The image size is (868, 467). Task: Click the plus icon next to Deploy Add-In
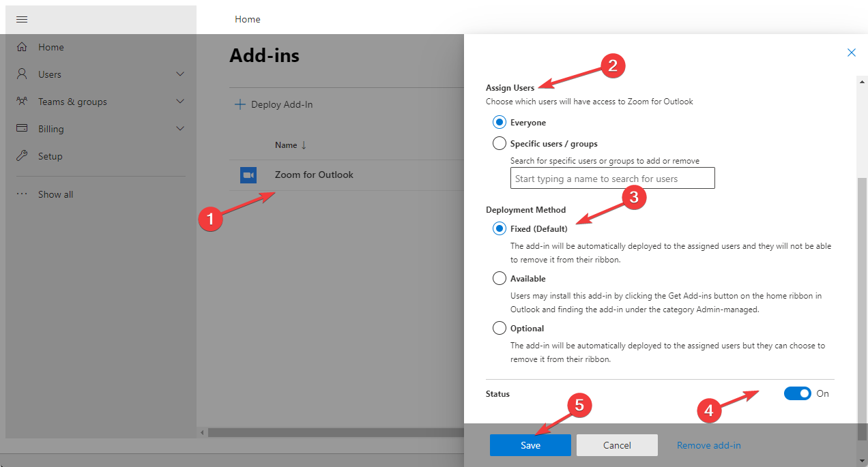pyautogui.click(x=240, y=104)
